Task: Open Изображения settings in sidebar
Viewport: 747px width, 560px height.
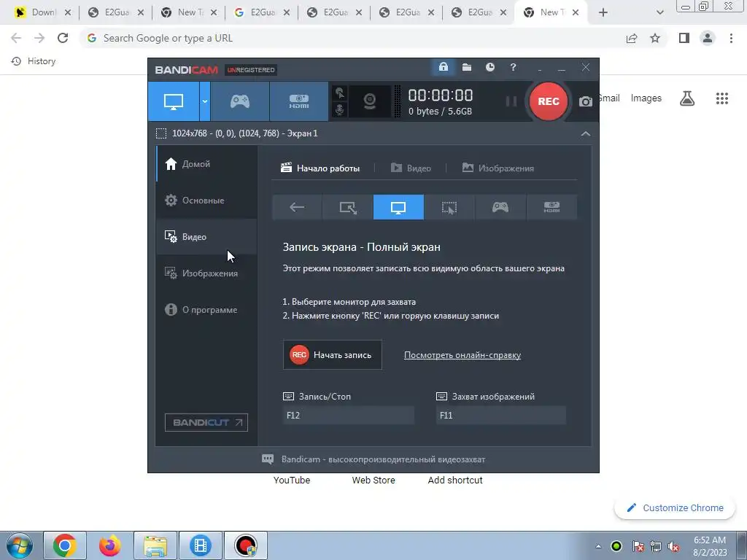Action: tap(206, 273)
